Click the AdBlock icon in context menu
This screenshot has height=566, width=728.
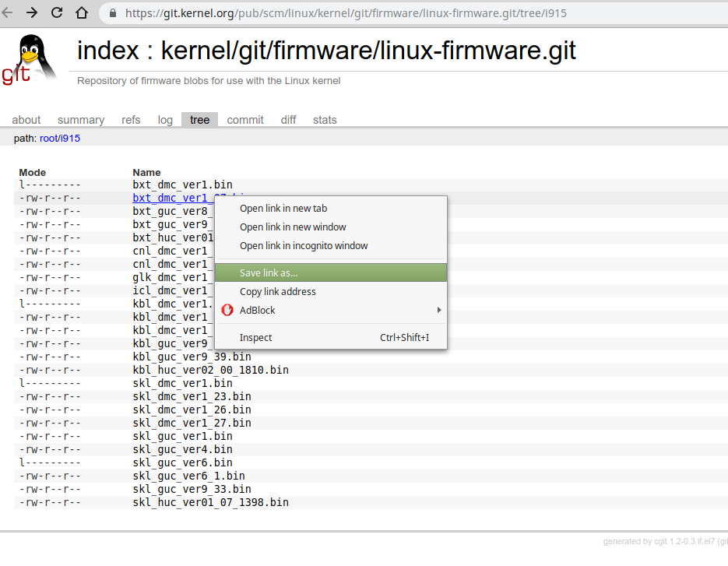[227, 310]
